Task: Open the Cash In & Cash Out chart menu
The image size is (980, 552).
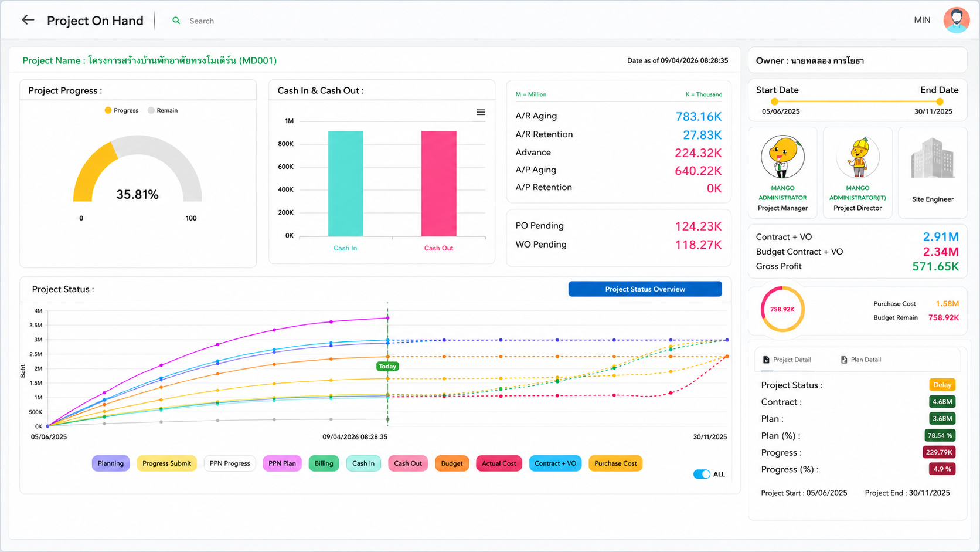Action: point(481,112)
